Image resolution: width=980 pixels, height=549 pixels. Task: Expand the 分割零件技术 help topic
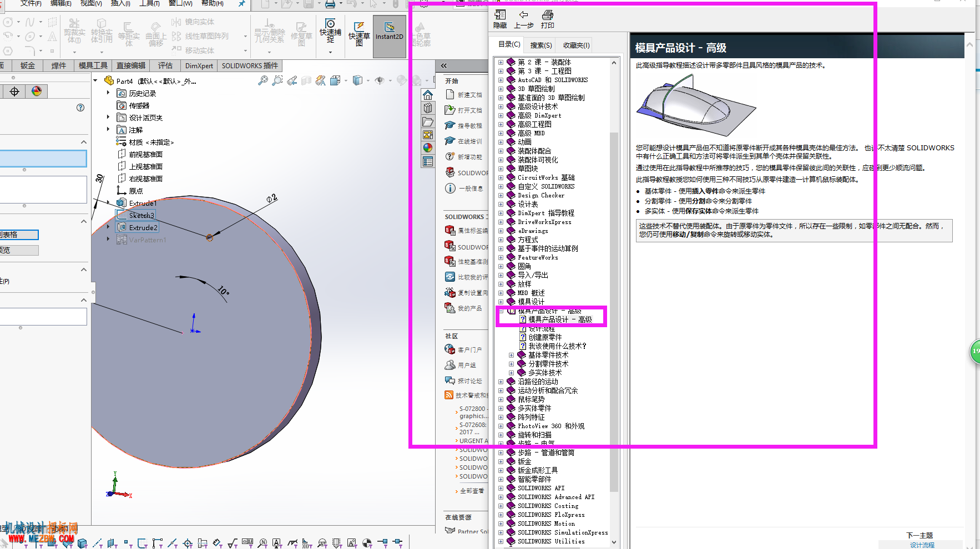click(x=511, y=364)
